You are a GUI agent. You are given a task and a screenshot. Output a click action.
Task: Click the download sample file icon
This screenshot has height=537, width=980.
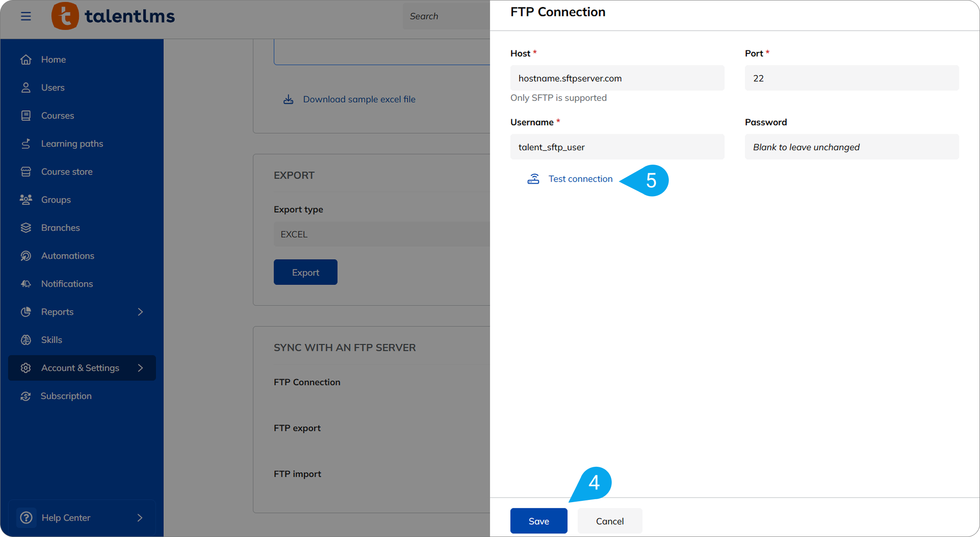(x=289, y=100)
